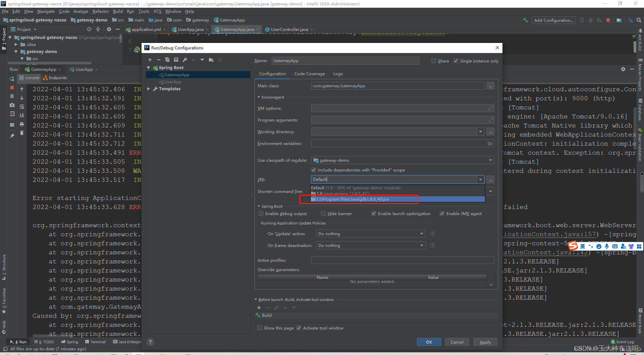
Task: Click the search everywhere magnifier icon
Action: click(x=639, y=20)
